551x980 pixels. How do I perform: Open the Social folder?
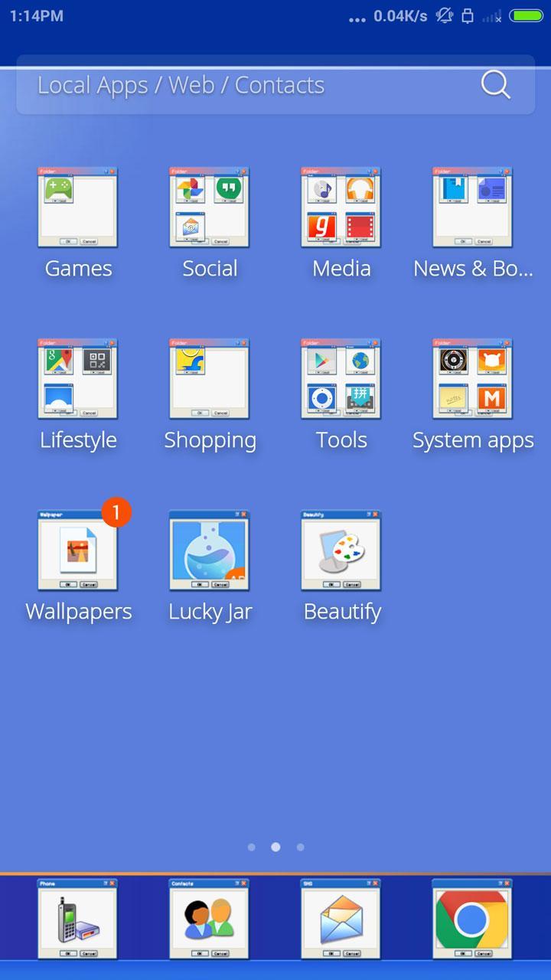[x=210, y=207]
